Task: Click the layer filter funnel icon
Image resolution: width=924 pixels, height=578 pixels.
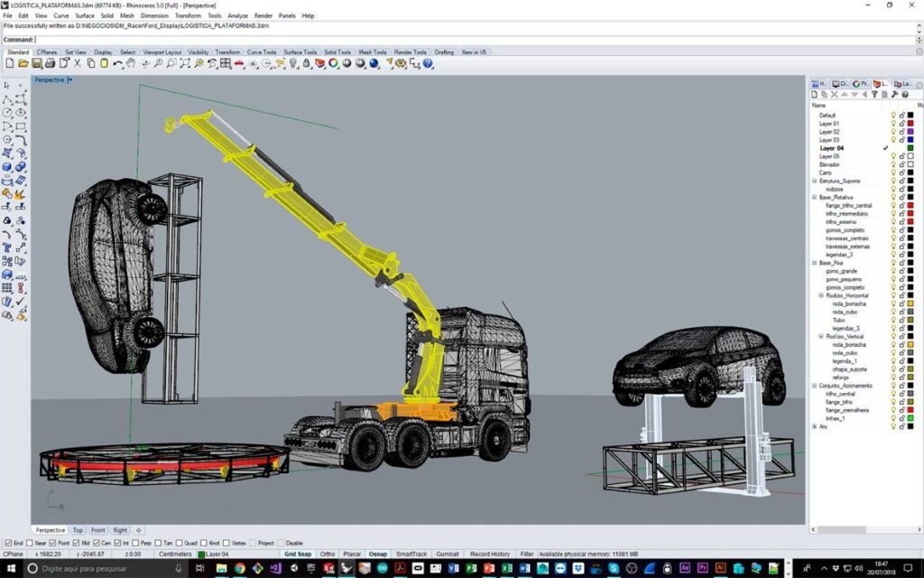Action: (873, 94)
